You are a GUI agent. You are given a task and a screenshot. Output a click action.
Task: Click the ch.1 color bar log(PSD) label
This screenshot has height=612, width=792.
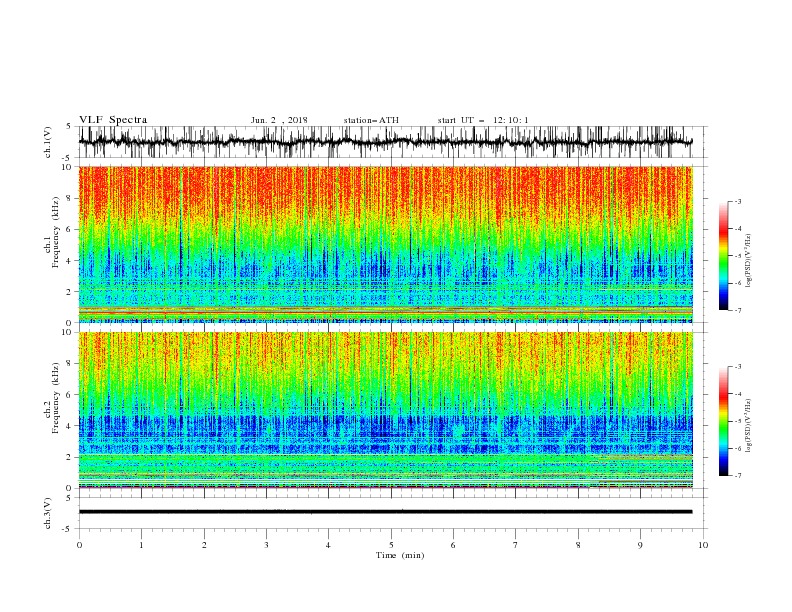tap(749, 261)
